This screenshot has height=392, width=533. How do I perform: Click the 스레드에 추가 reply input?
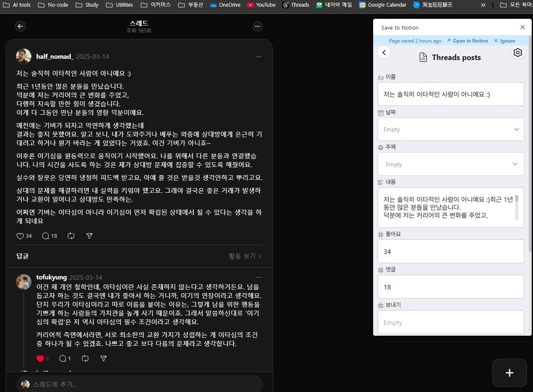(140, 384)
